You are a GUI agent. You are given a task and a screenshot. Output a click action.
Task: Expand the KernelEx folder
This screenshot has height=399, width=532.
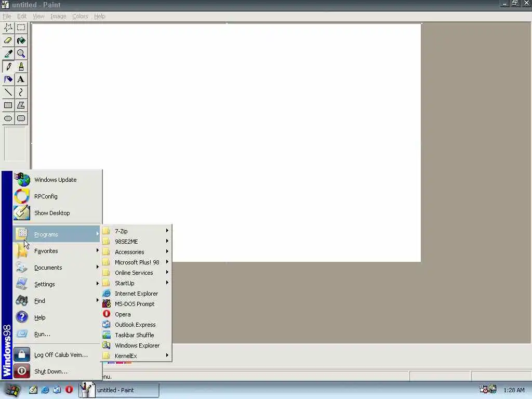pos(137,356)
